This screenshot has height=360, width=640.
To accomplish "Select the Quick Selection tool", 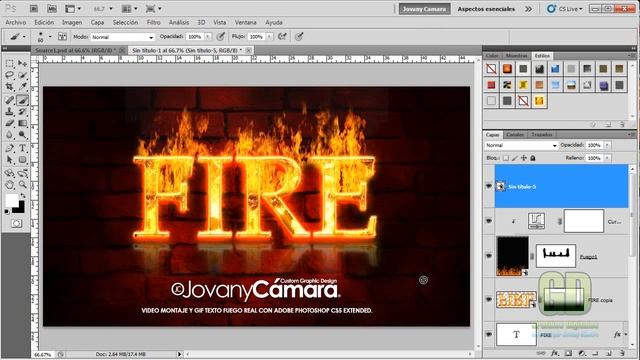I will 22,75.
